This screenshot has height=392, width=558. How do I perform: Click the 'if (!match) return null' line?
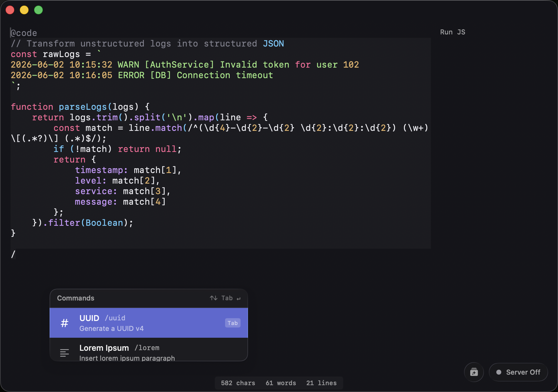(117, 149)
